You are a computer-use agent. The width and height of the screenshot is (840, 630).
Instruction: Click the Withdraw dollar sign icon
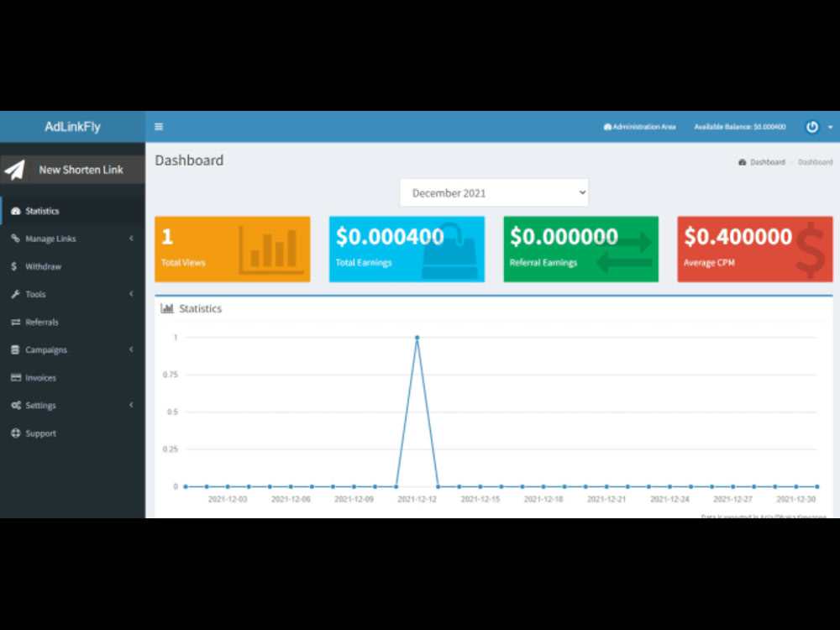(x=15, y=266)
